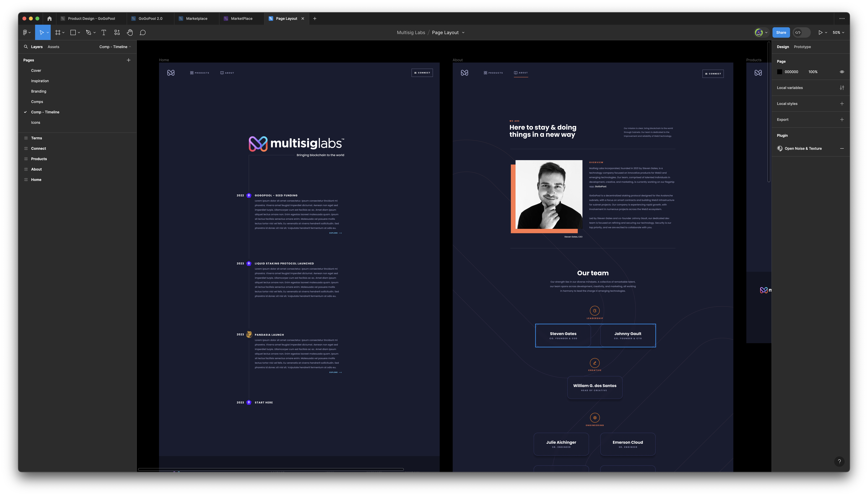The height and width of the screenshot is (496, 868).
Task: Open multiplayer avatar dropdown chevron
Action: point(766,33)
